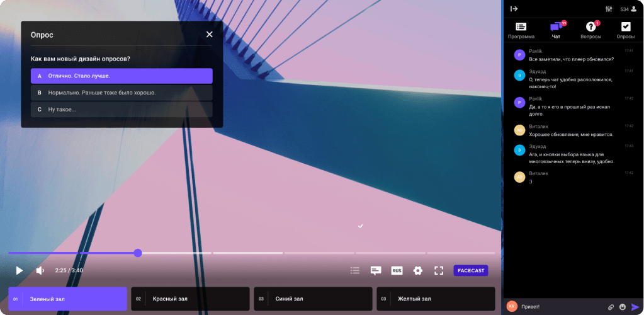Click the FACECAST logo button
The image size is (644, 315).
click(x=470, y=270)
